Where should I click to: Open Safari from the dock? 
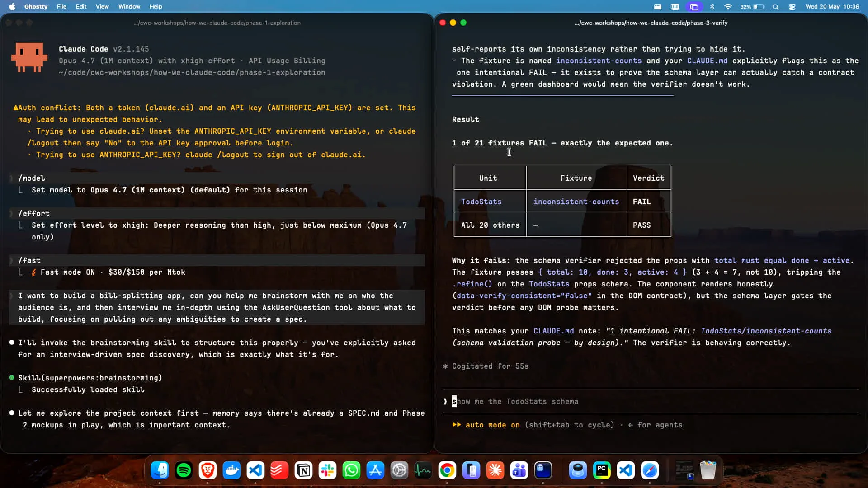click(650, 470)
